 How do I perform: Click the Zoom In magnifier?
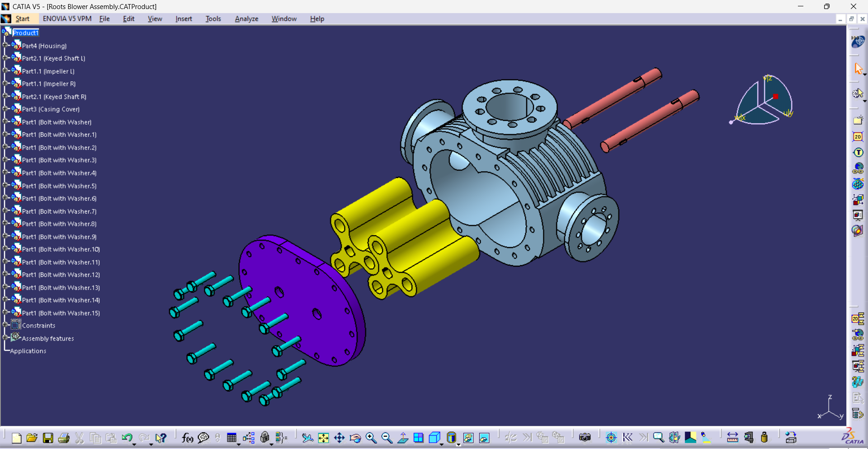[x=371, y=438]
